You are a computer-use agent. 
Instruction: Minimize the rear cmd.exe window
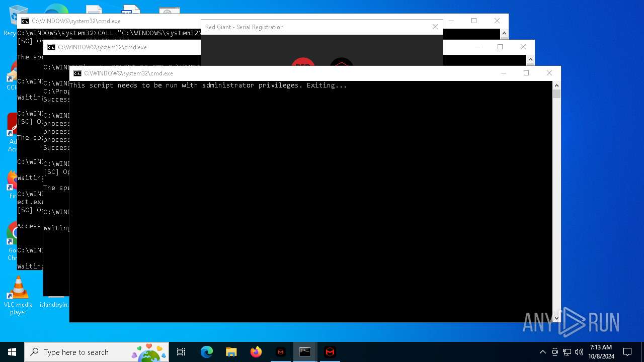pos(451,21)
